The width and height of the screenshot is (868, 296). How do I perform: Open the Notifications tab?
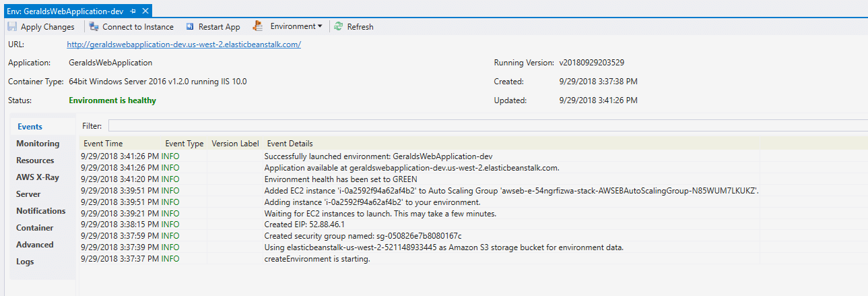click(41, 211)
